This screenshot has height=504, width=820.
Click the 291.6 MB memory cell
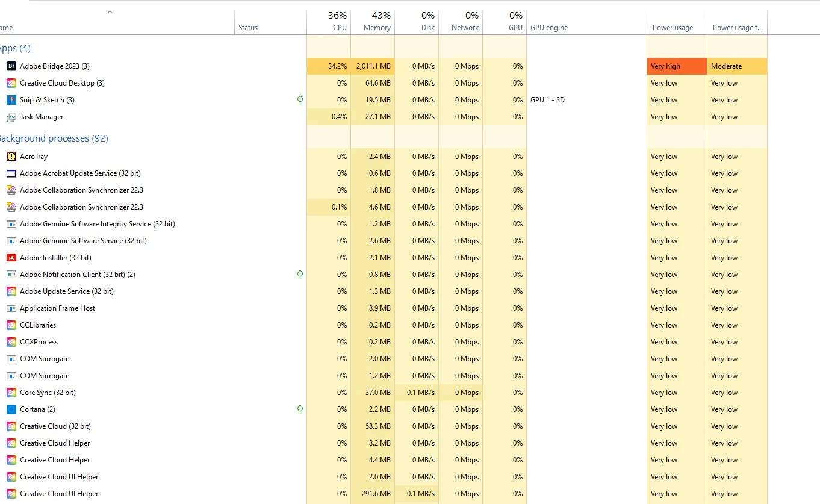[x=373, y=494]
